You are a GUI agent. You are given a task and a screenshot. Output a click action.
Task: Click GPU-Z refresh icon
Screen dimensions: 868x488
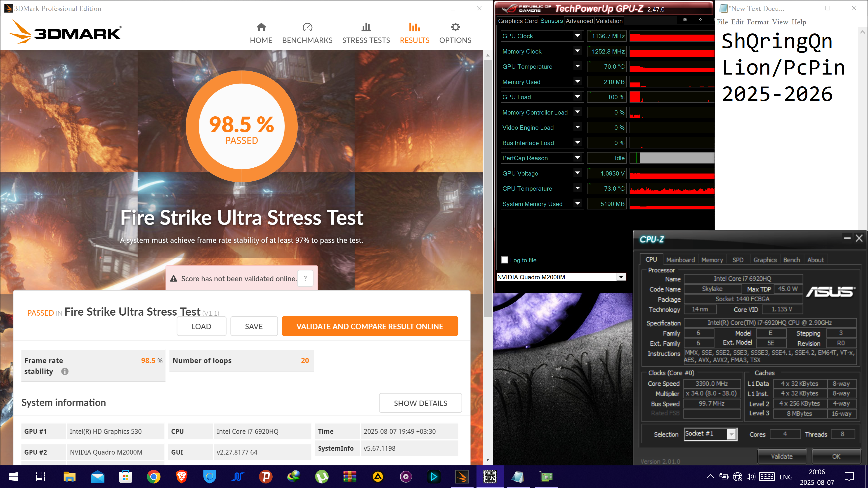coord(700,19)
